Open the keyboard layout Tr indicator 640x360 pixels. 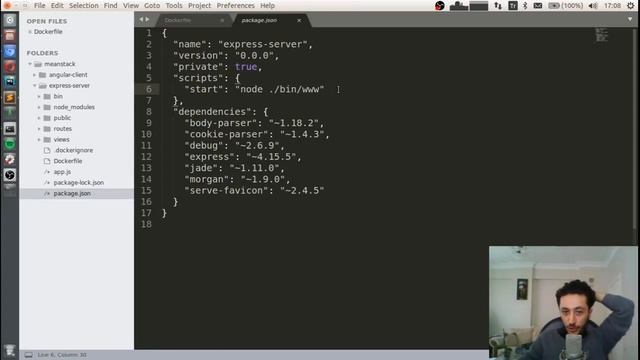[x=513, y=6]
